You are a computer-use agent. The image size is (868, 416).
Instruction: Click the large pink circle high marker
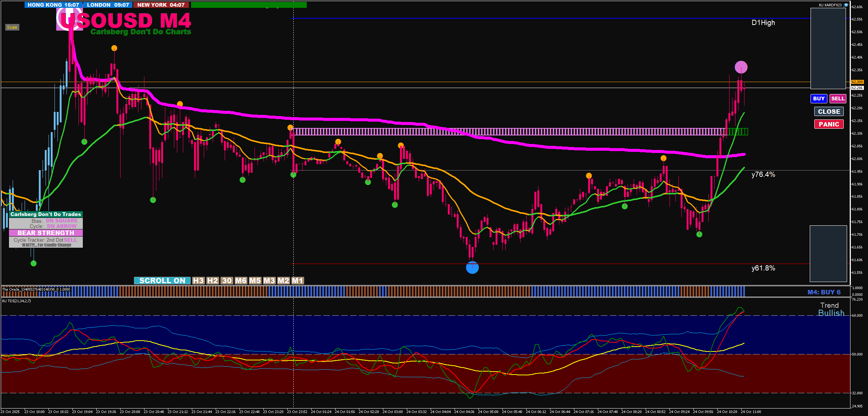(x=741, y=67)
